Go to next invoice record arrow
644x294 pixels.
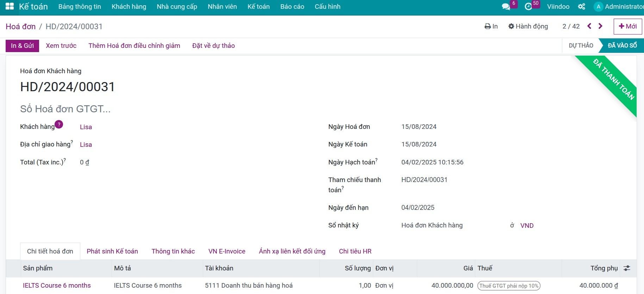[600, 26]
